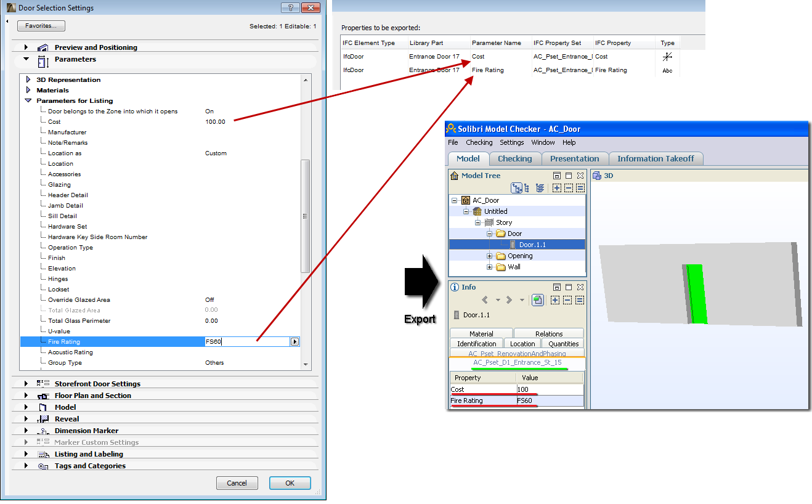Click the Model Tree collapse-all minus icon
This screenshot has width=812, height=504.
569,188
